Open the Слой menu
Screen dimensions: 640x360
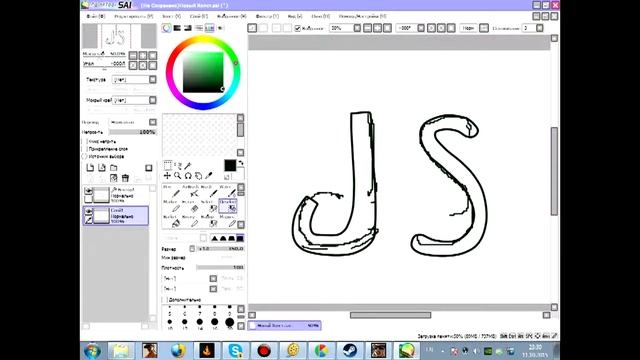point(199,16)
